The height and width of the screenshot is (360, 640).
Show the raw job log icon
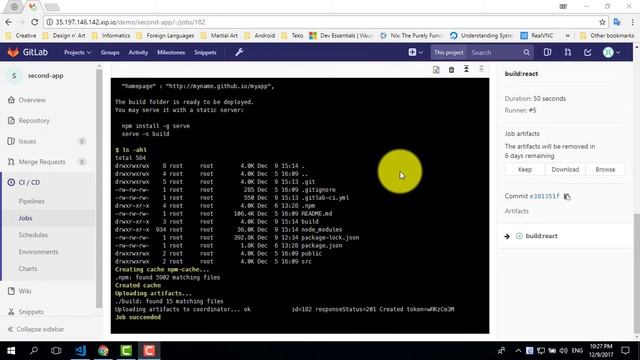pos(436,70)
